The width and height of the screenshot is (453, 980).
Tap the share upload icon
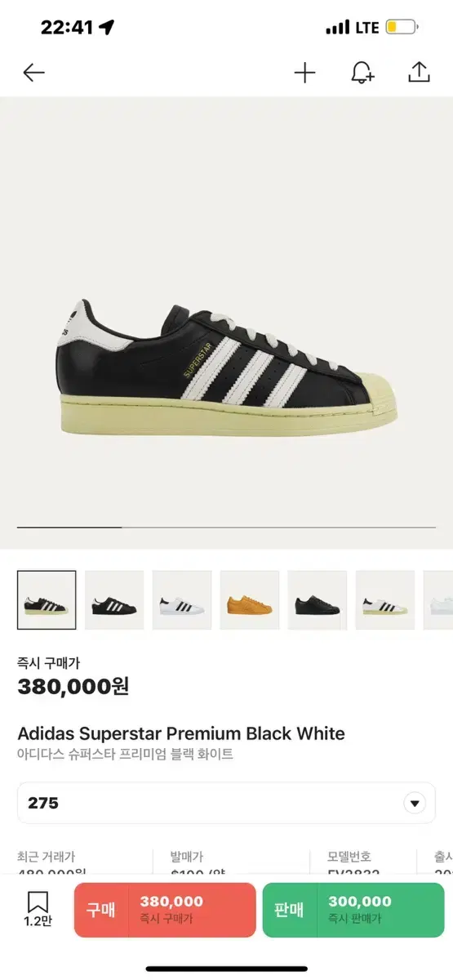tap(419, 72)
